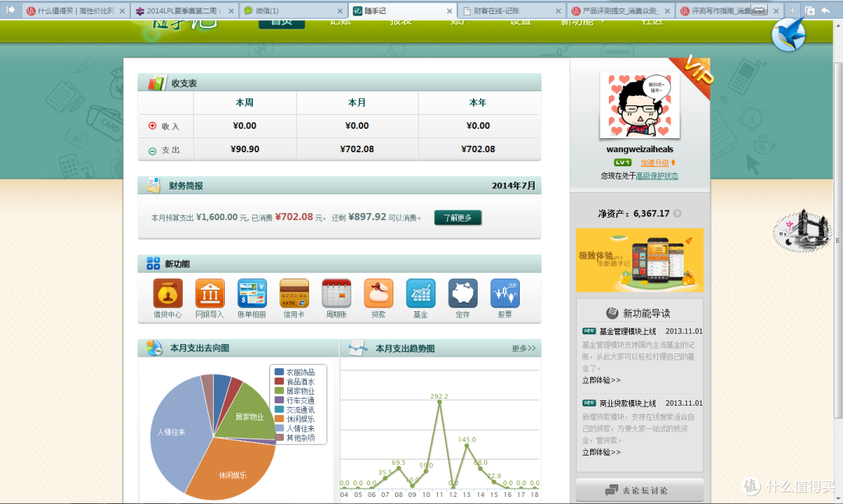The image size is (843, 504).
Task: Click the 商业贷款模块上线 headline
Action: click(x=628, y=403)
